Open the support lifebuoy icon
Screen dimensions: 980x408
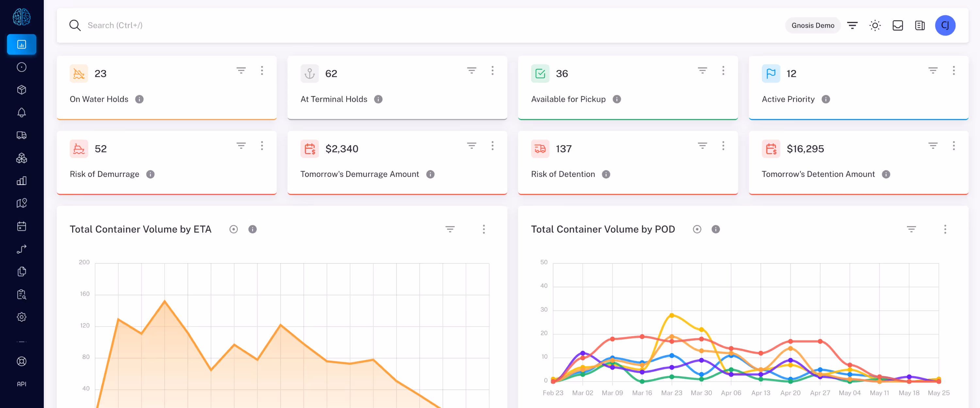[22, 361]
